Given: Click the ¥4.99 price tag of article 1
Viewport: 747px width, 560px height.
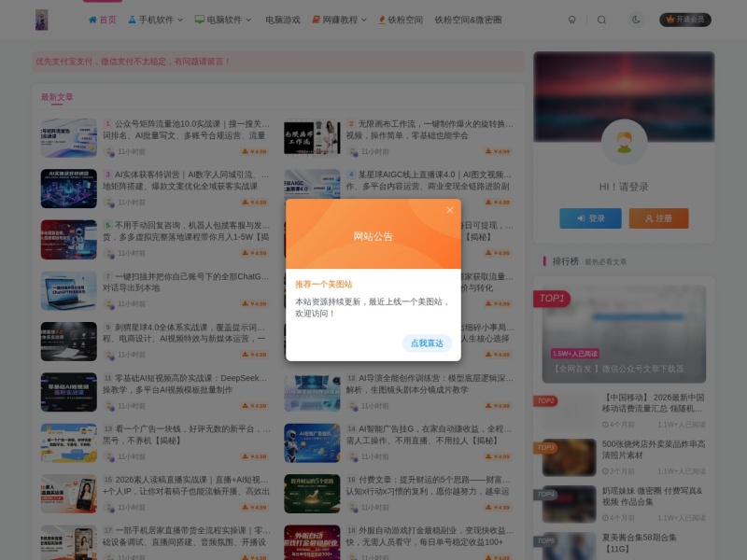Looking at the screenshot, I should [254, 151].
